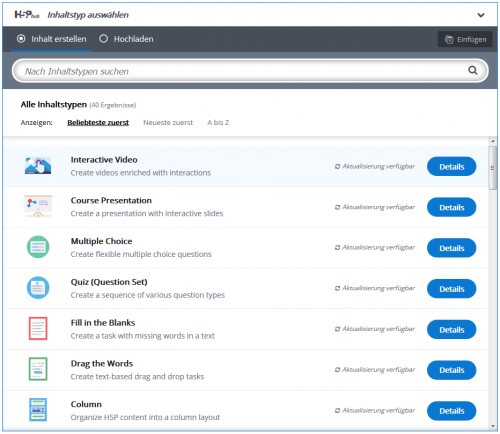Sort by Beliebteste zuerst
The width and height of the screenshot is (500, 434).
pyautogui.click(x=98, y=123)
